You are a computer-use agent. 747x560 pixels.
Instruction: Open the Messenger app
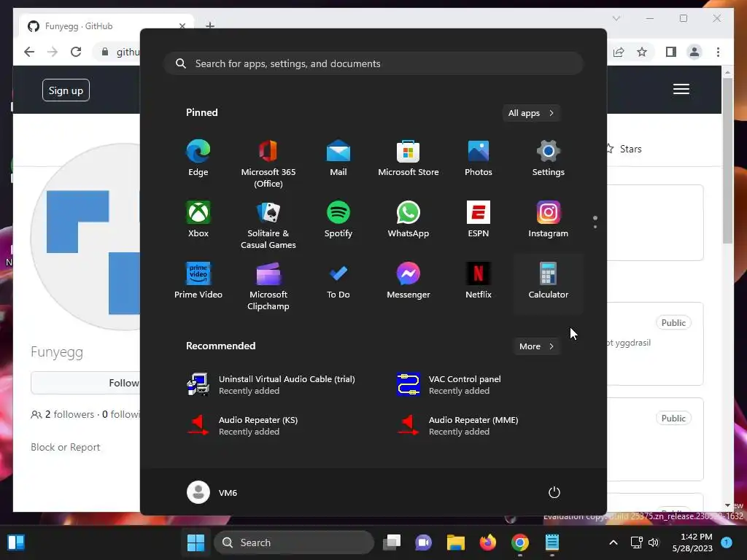pos(409,281)
